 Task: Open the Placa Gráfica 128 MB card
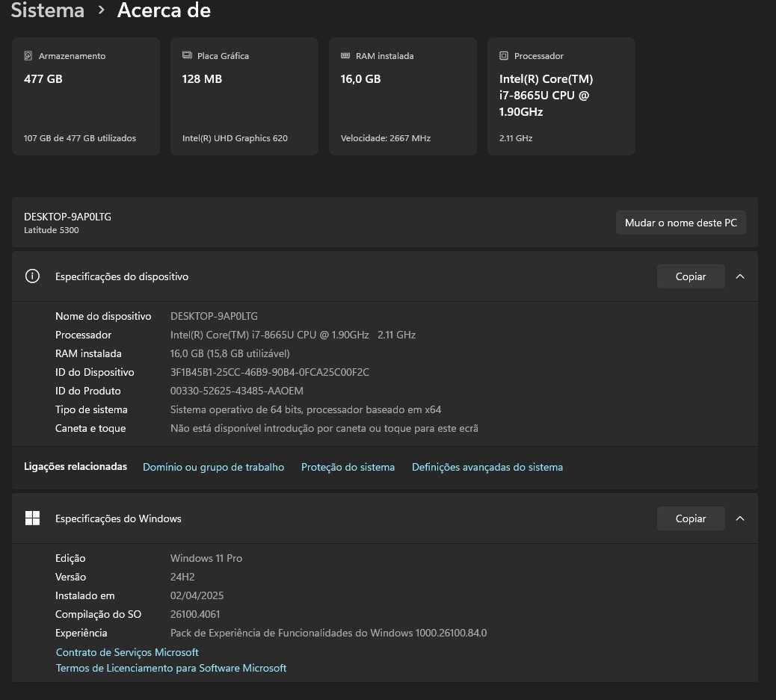click(244, 96)
